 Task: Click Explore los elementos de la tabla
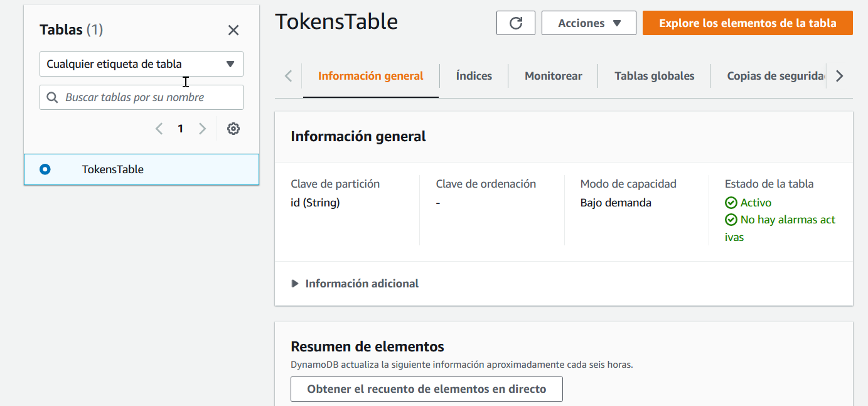click(747, 23)
